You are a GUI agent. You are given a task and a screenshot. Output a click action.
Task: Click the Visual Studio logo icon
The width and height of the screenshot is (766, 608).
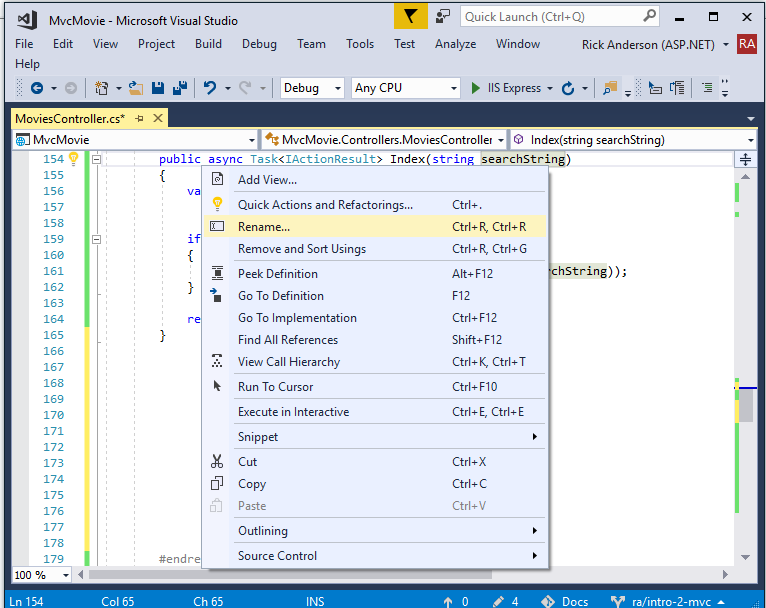coord(27,20)
